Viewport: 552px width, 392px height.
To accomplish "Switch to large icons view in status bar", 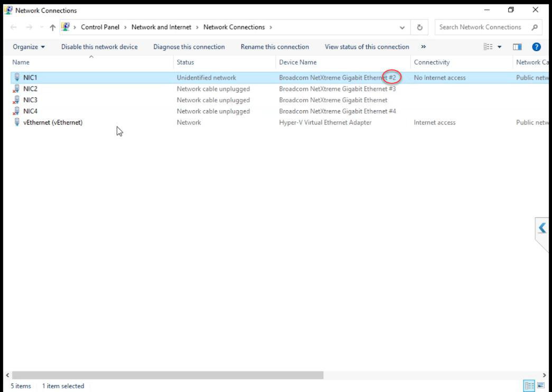I will click(541, 386).
